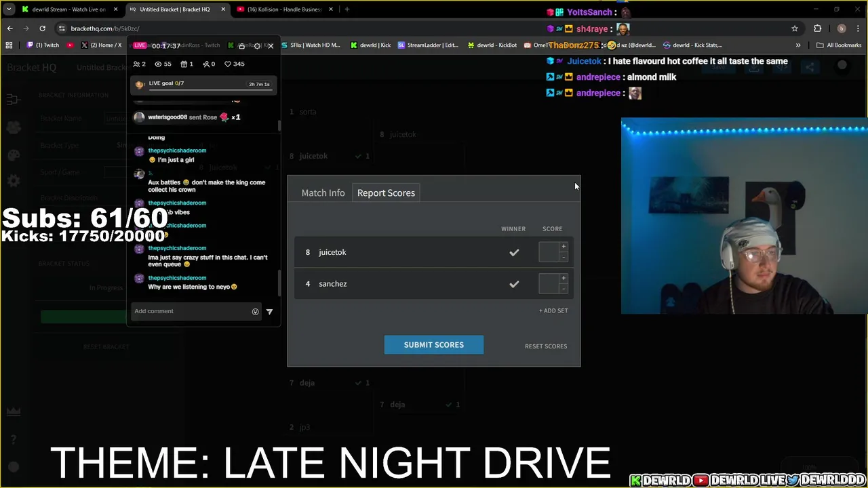Click Reset Scores
The width and height of the screenshot is (868, 488).
546,346
